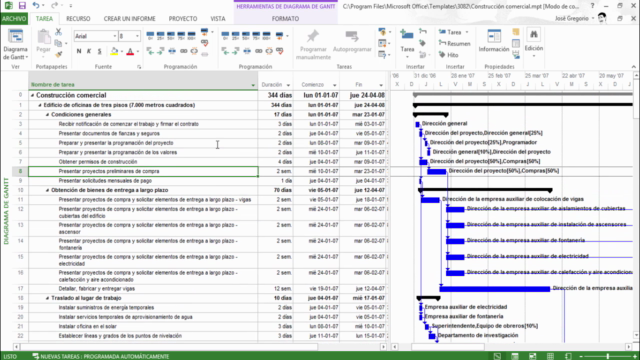Select the Format Painter brush icon
This screenshot has height=360, width=640.
coord(58,53)
